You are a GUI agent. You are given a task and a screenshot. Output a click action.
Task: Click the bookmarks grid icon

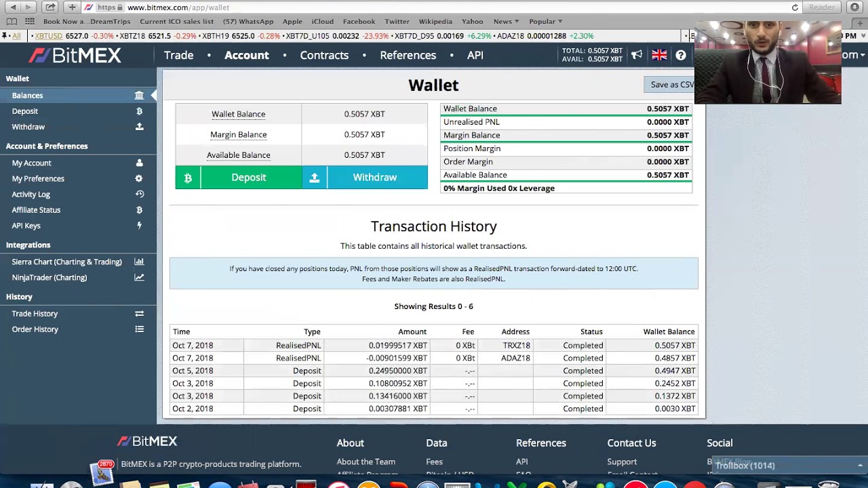tap(29, 22)
